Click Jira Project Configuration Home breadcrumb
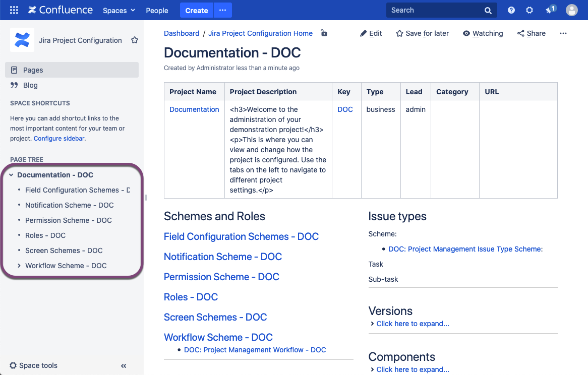This screenshot has width=588, height=375. (x=260, y=33)
